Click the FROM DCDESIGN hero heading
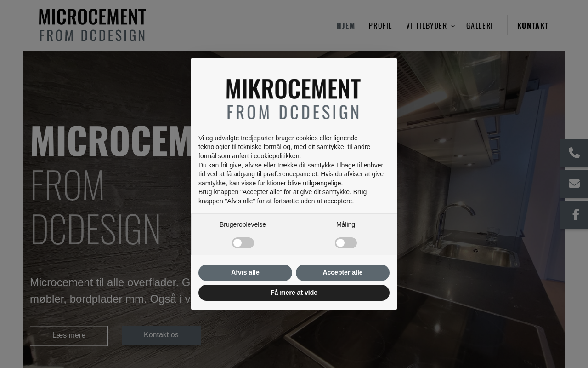588x368 pixels. point(95,207)
